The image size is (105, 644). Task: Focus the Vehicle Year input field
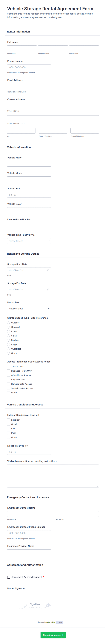pyautogui.click(x=29, y=195)
